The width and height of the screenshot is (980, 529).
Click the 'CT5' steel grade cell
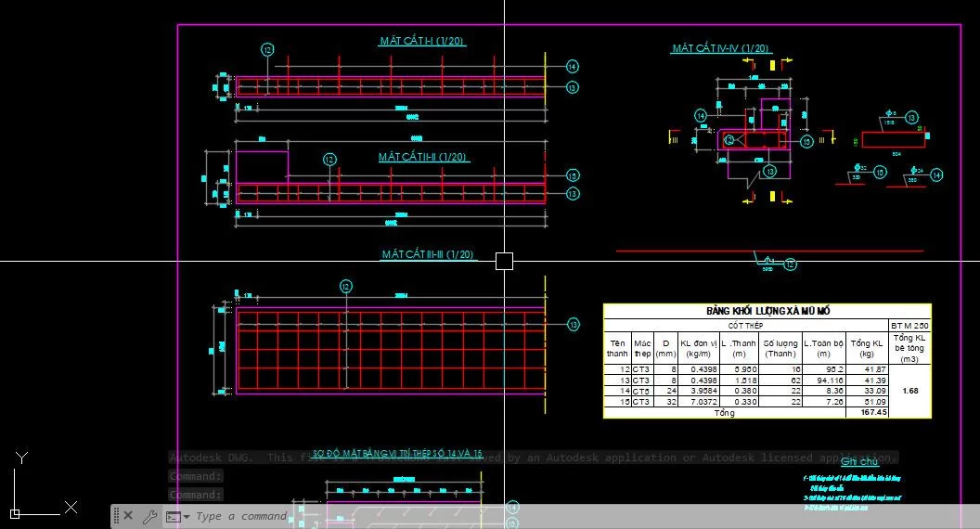tap(641, 391)
